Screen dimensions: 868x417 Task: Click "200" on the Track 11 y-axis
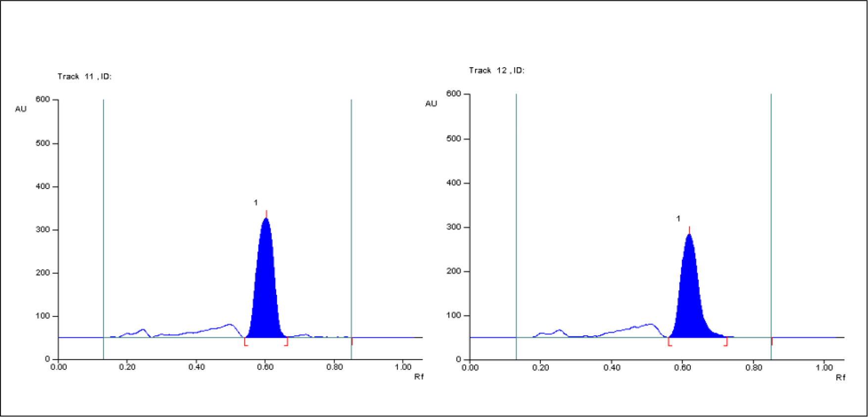pos(43,273)
